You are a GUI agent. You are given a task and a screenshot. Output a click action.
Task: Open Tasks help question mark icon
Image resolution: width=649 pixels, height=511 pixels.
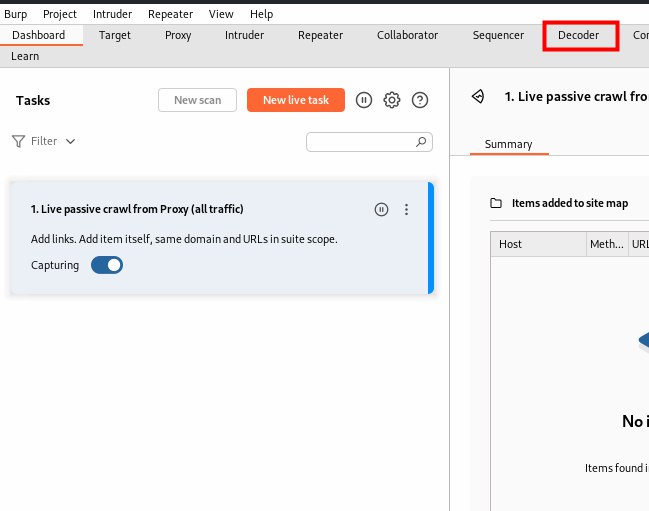[x=420, y=100]
